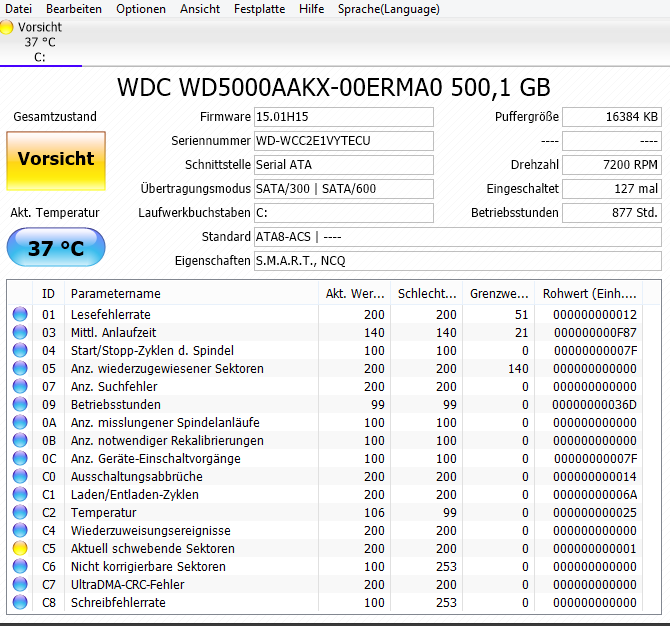Viewport: 670px width, 626px height.
Task: Click the blue 37 °C temperature button
Action: (x=56, y=247)
